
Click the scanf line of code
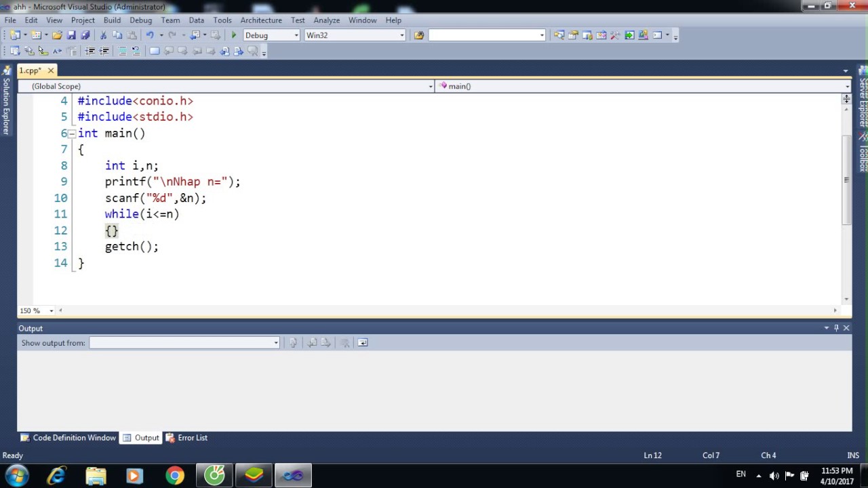[155, 198]
